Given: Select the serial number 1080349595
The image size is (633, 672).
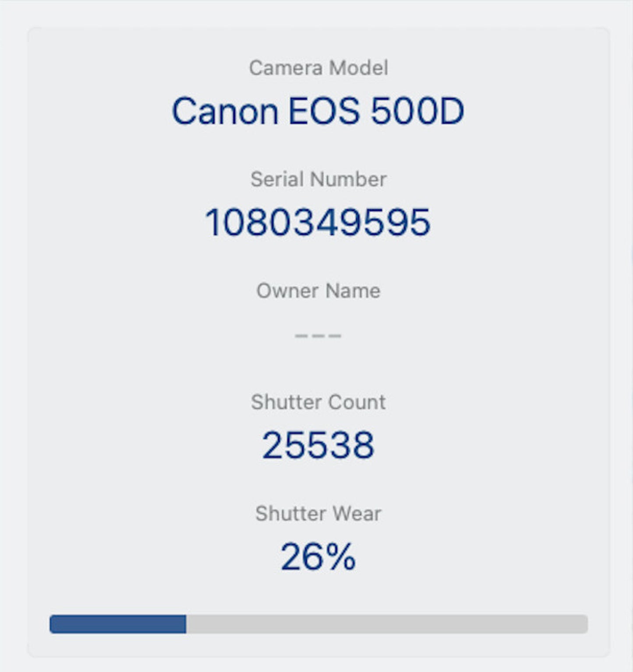Looking at the screenshot, I should pyautogui.click(x=318, y=222).
